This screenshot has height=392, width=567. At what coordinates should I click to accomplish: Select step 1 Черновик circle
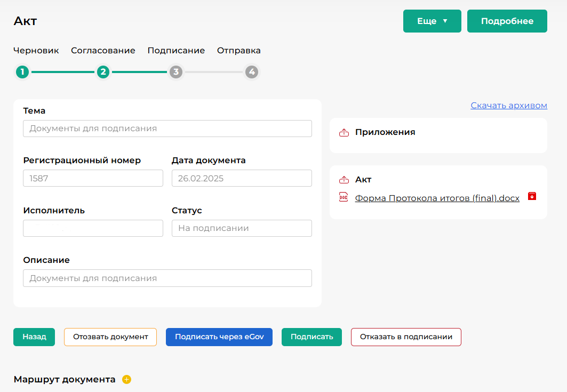pyautogui.click(x=22, y=72)
